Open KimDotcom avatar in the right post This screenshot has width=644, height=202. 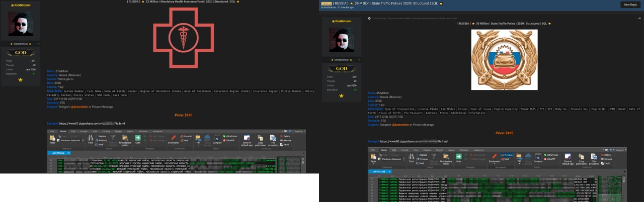342,41
